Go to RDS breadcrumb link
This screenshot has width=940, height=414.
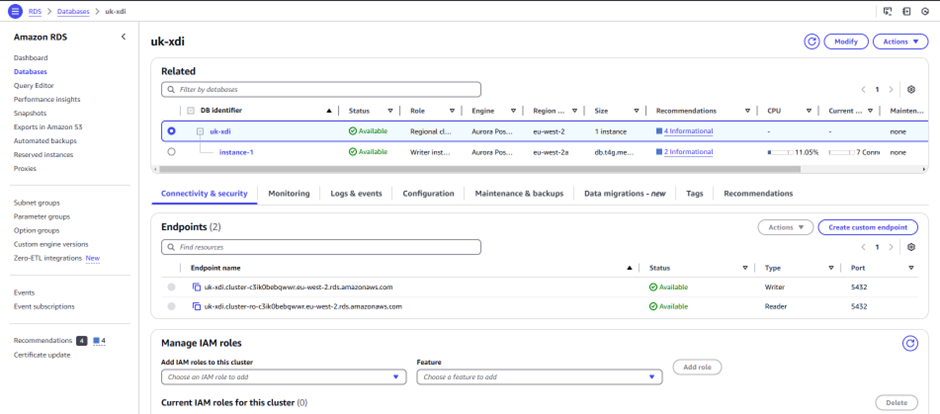[x=34, y=11]
